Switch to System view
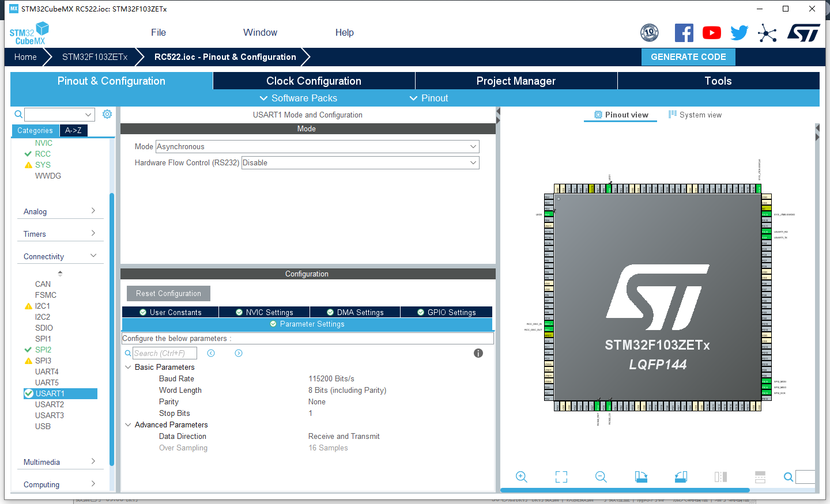This screenshot has width=830, height=504. click(x=695, y=115)
